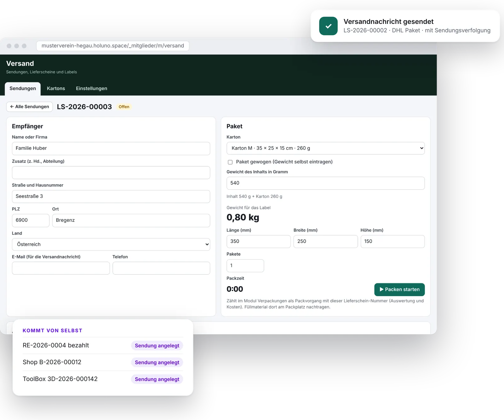Image resolution: width=504 pixels, height=420 pixels.
Task: Click the Länge (mm) field
Action: click(259, 241)
